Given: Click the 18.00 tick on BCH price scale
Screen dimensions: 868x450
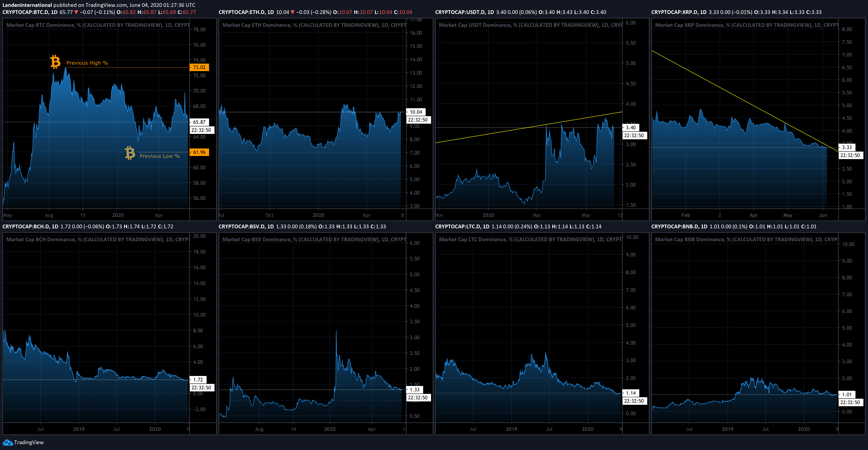Looking at the screenshot, I should tap(199, 252).
